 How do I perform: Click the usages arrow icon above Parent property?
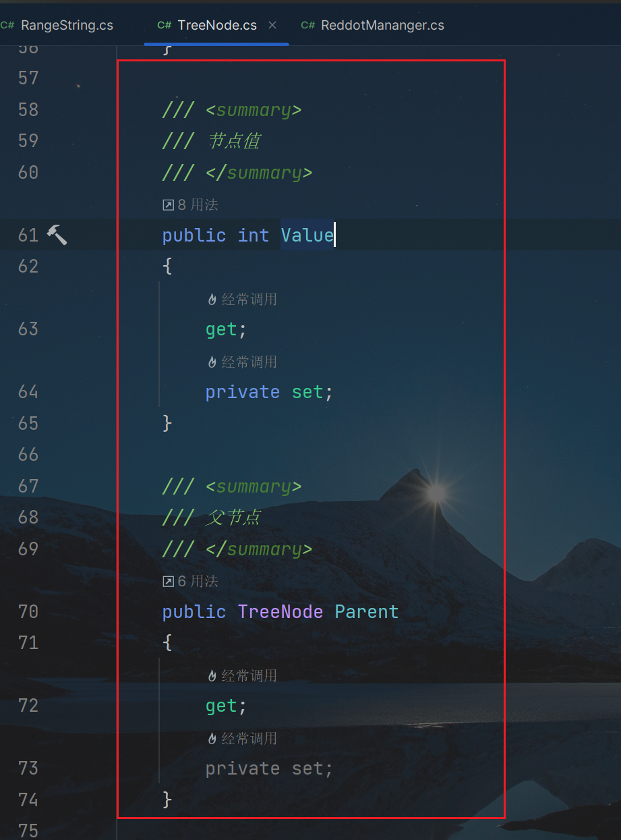[x=169, y=581]
